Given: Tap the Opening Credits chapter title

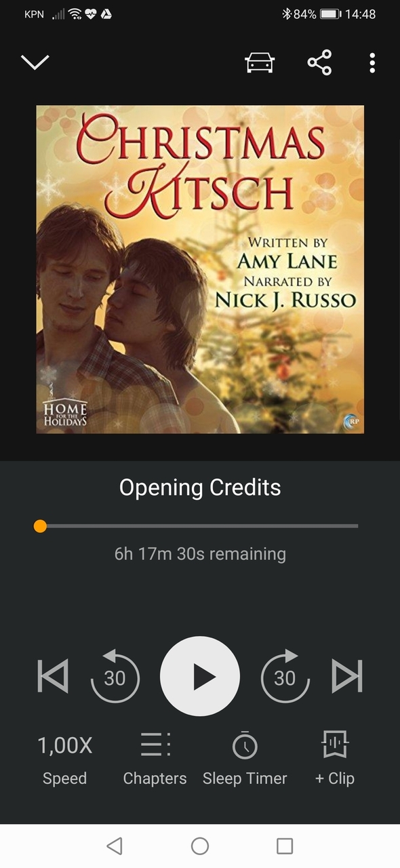Looking at the screenshot, I should (x=200, y=487).
